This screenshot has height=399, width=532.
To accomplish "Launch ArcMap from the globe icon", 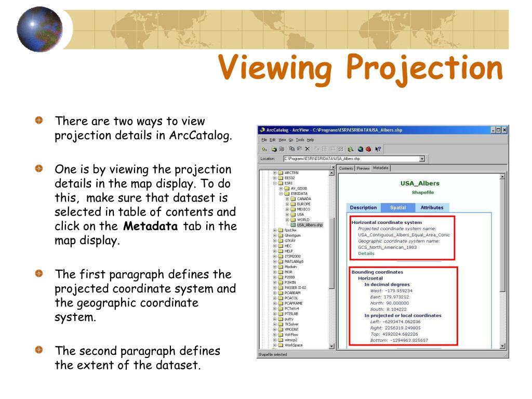I will 361,149.
